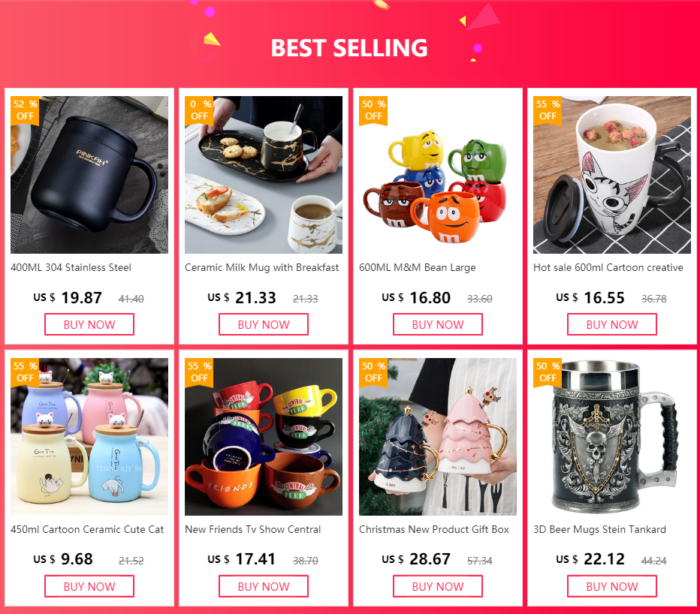This screenshot has width=700, height=614.
Task: Open the 600ML M&M Bean Large title link
Action: coord(418,267)
